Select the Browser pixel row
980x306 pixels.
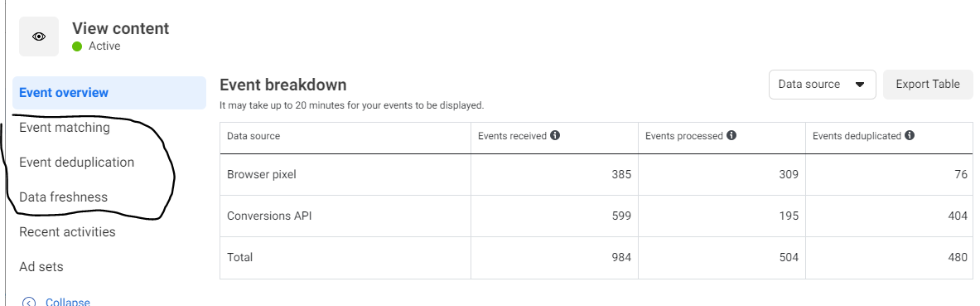[x=596, y=175]
